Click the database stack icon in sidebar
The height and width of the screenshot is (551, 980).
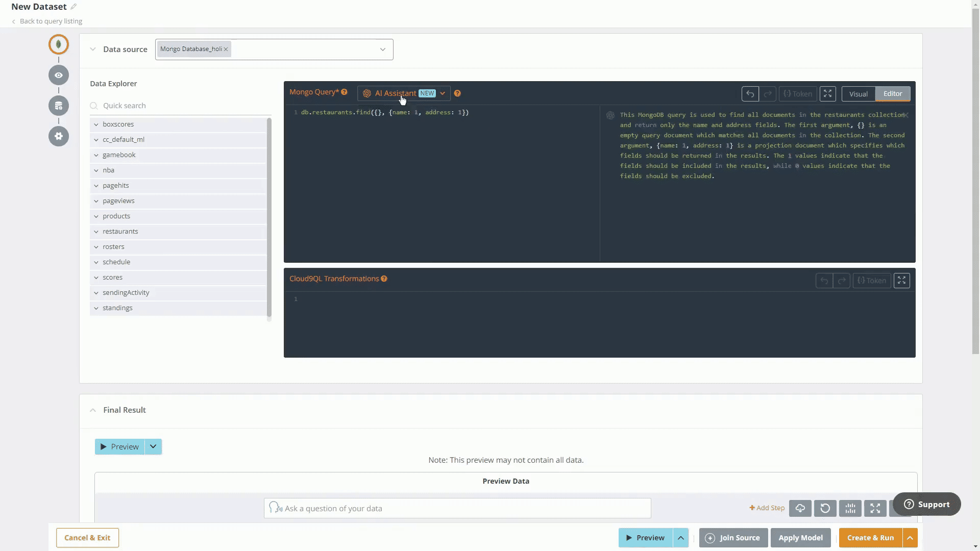[59, 106]
